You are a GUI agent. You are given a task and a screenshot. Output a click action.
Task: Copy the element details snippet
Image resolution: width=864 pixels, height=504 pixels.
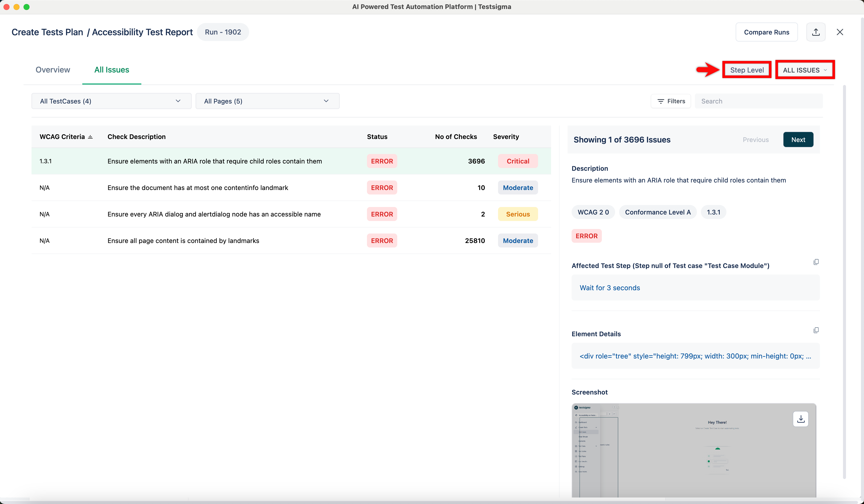(816, 330)
